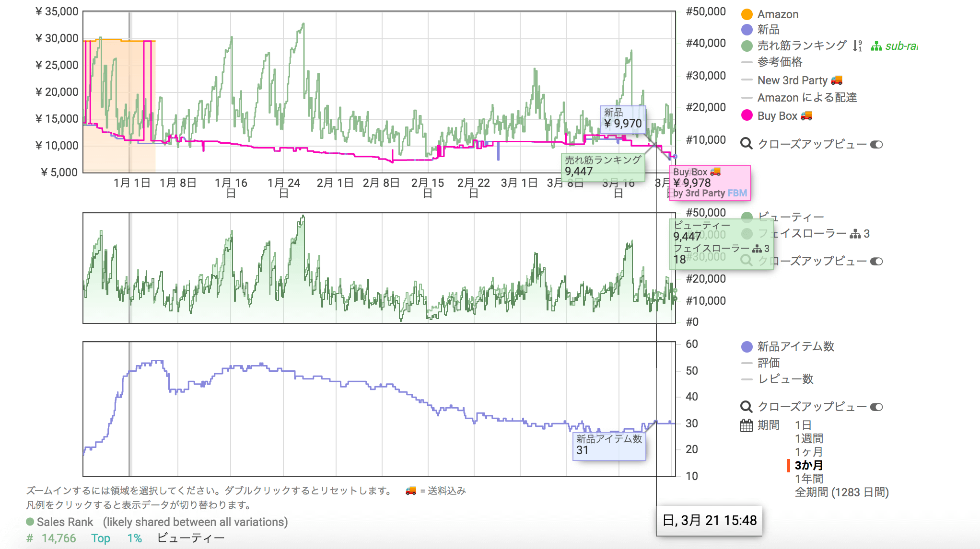Click the 日, 3月 21 15:48 date label
This screenshot has width=980, height=549.
click(x=709, y=520)
